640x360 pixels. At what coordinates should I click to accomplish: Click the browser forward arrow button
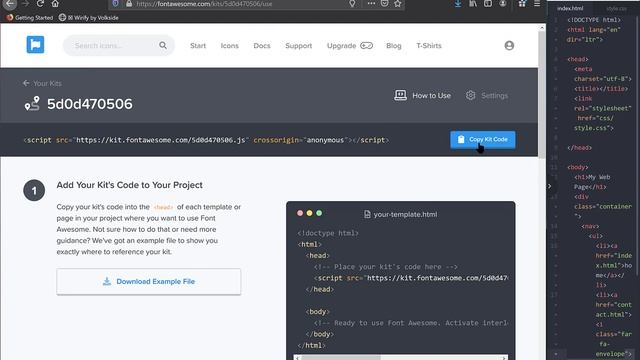[x=25, y=4]
